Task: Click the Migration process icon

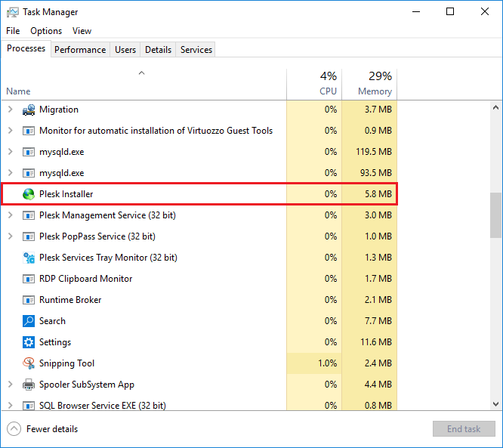Action: coord(29,110)
